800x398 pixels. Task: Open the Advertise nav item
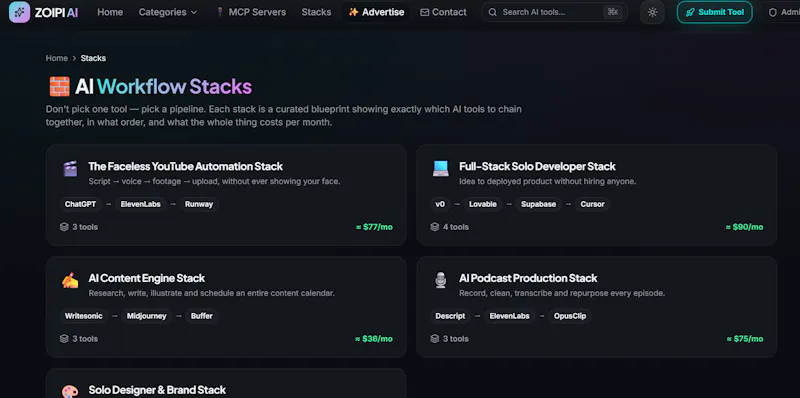377,12
